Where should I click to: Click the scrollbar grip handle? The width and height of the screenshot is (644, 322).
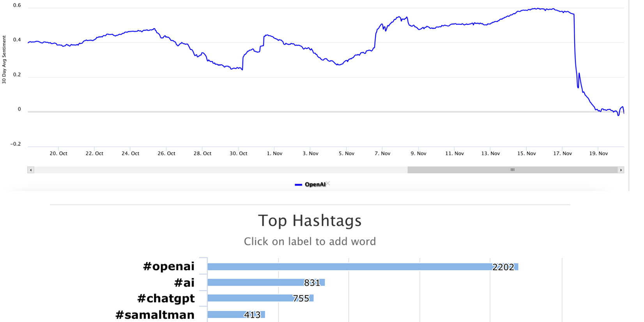click(x=512, y=170)
